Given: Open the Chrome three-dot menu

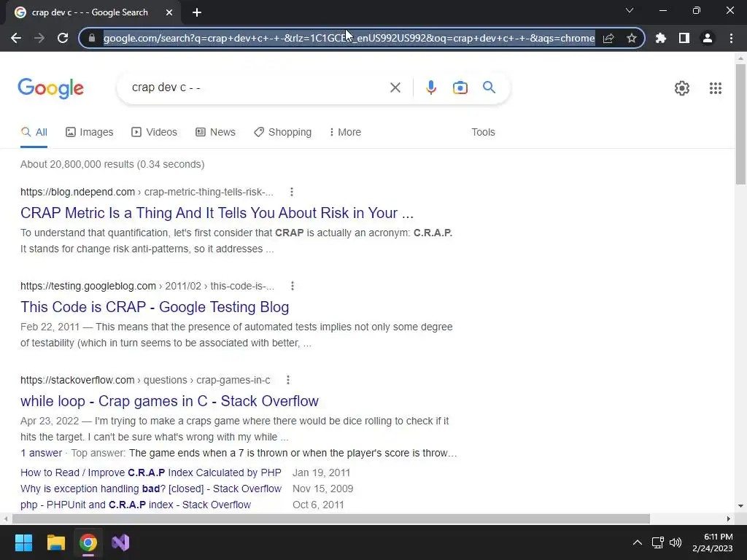Looking at the screenshot, I should [x=731, y=38].
